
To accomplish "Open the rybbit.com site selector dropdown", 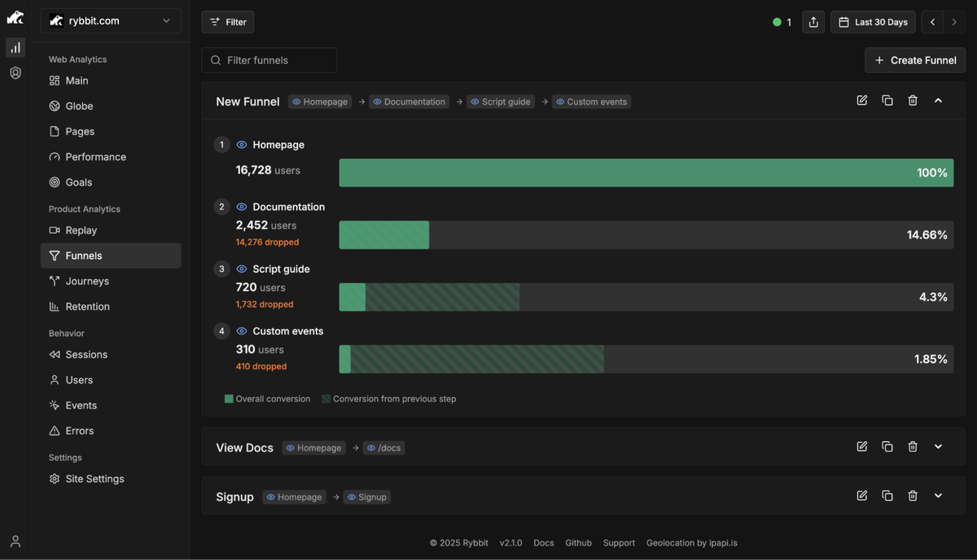I will (x=110, y=20).
